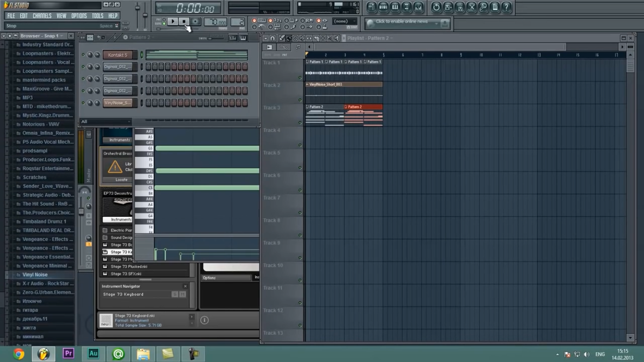Image resolution: width=644 pixels, height=362 pixels.
Task: Toggle the Kontakt 5 channel mute LED
Action: click(x=83, y=55)
